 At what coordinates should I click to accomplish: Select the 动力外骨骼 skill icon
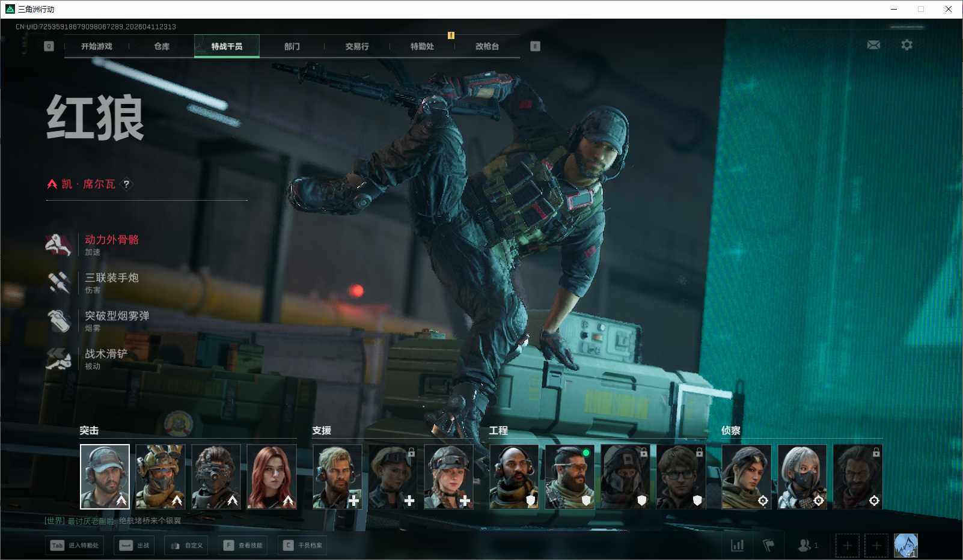[x=59, y=245]
